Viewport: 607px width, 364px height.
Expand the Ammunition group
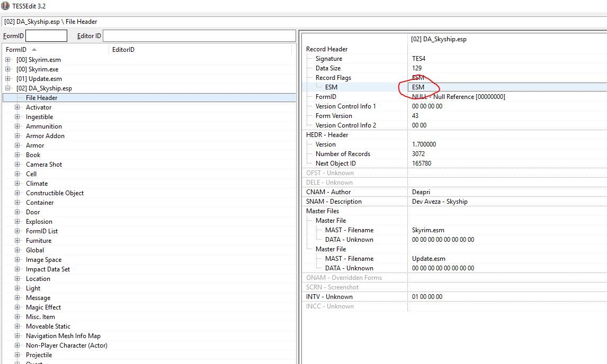[x=17, y=126]
